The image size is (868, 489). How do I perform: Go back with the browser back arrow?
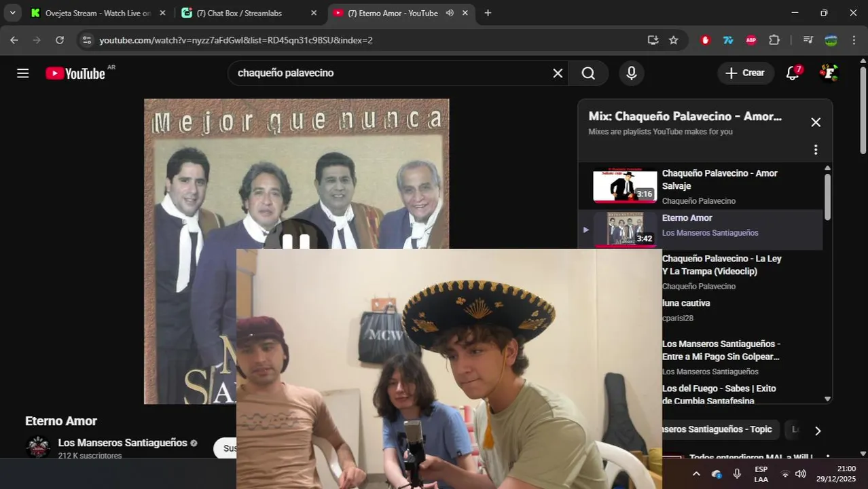pyautogui.click(x=14, y=40)
